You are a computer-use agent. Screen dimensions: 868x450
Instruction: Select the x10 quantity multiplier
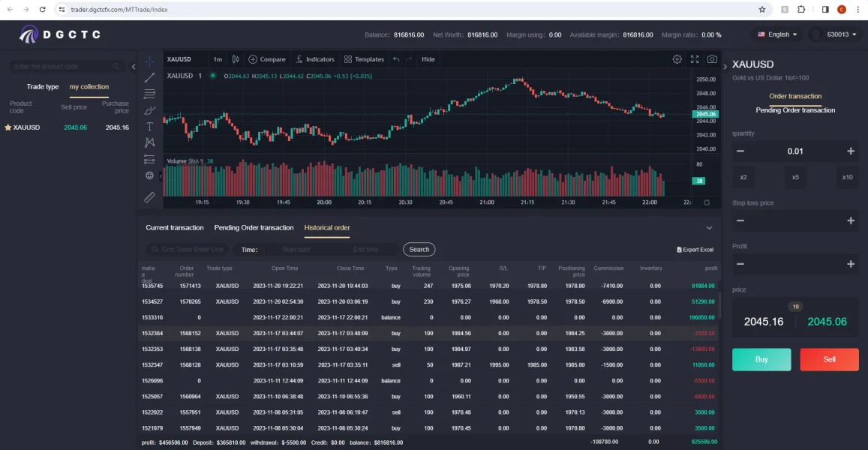tap(847, 178)
